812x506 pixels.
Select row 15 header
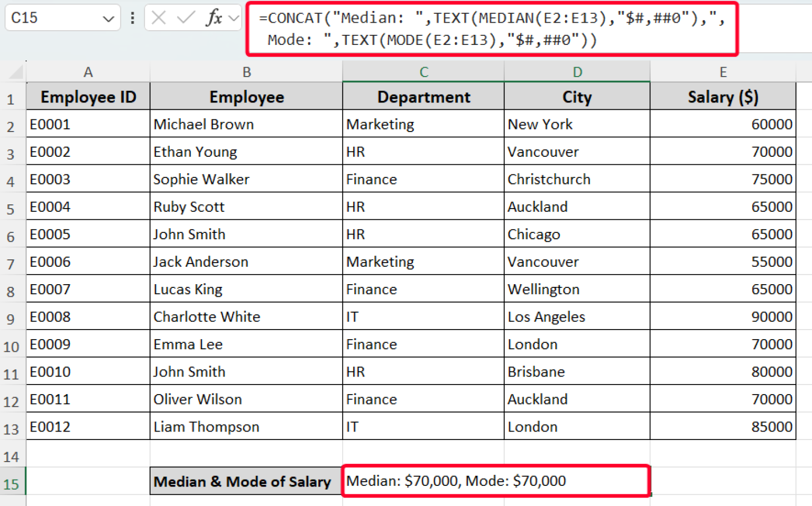[x=12, y=482]
